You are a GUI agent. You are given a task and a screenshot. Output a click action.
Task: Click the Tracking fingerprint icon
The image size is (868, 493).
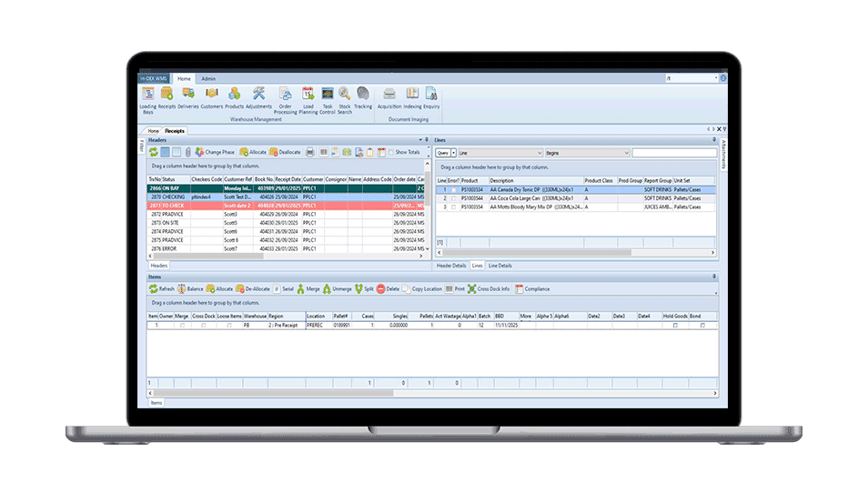coord(363,94)
